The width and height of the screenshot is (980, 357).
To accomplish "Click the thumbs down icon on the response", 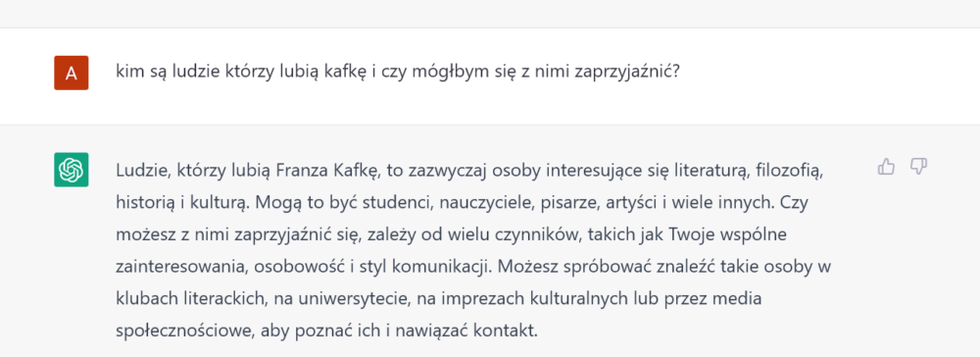I will point(918,167).
